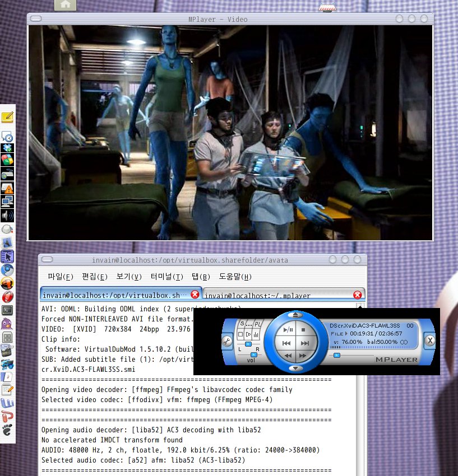Close the /opt/virtualbox.sh… terminal tab
This screenshot has width=458, height=476.
coord(195,294)
